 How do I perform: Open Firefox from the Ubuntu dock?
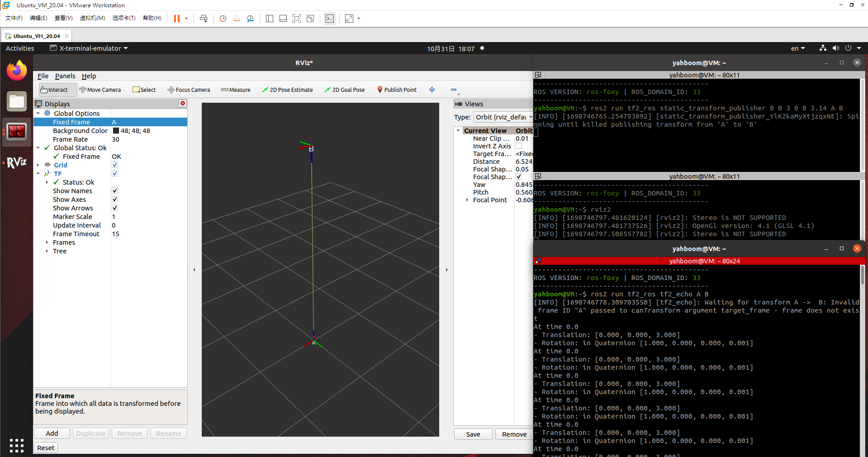tap(17, 71)
